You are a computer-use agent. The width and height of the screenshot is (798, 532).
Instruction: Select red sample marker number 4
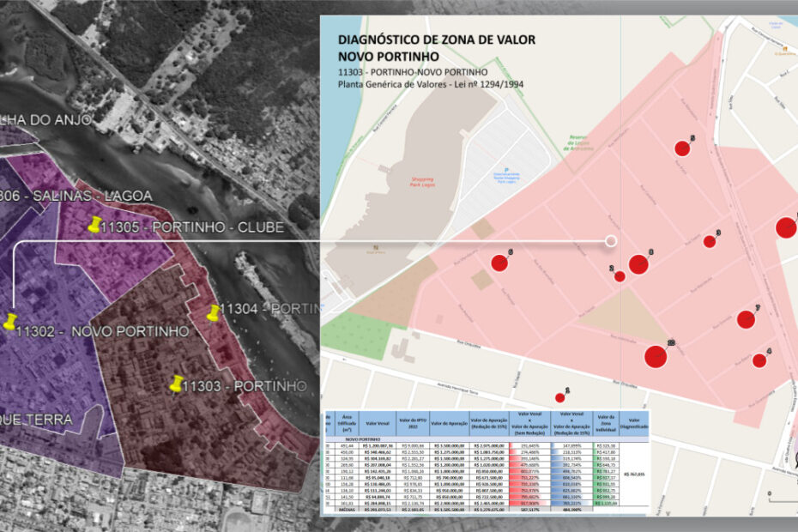759,360
